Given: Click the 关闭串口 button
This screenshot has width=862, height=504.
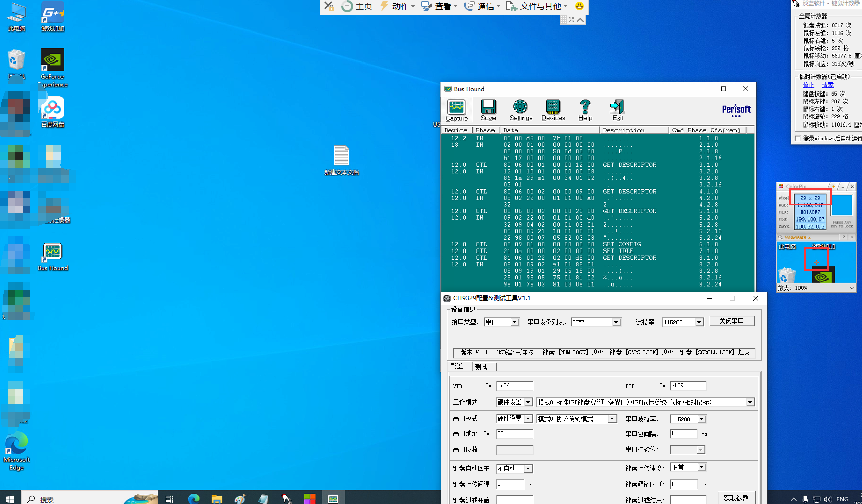Looking at the screenshot, I should pyautogui.click(x=731, y=321).
